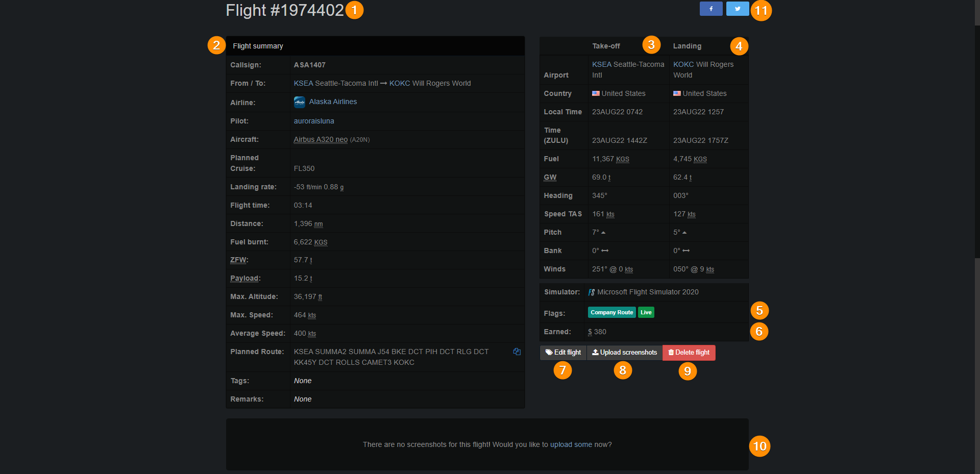Select take-off speed 161 kts

(x=603, y=214)
